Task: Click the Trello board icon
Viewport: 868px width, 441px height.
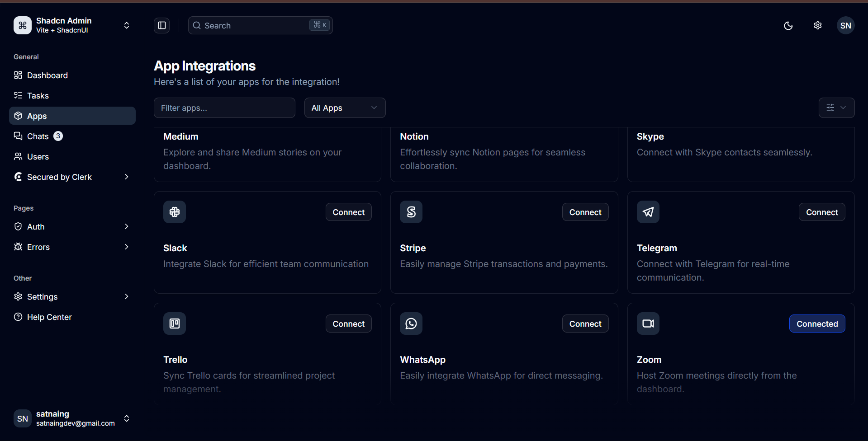Action: pyautogui.click(x=175, y=324)
